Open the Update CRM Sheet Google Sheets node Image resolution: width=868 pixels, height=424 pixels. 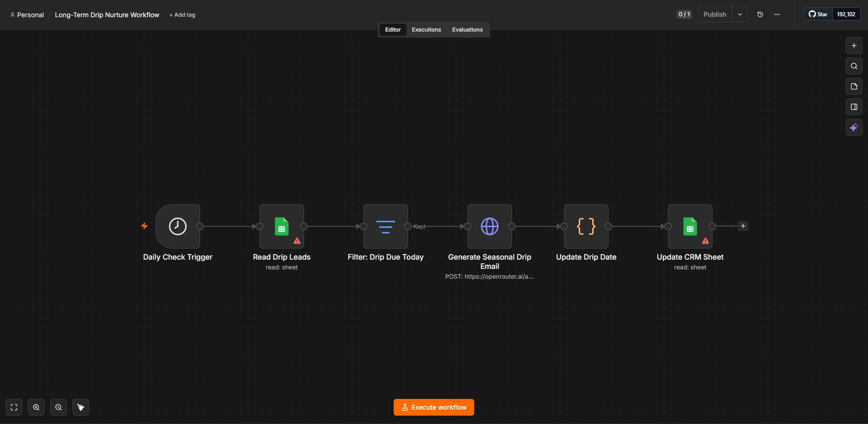(690, 226)
